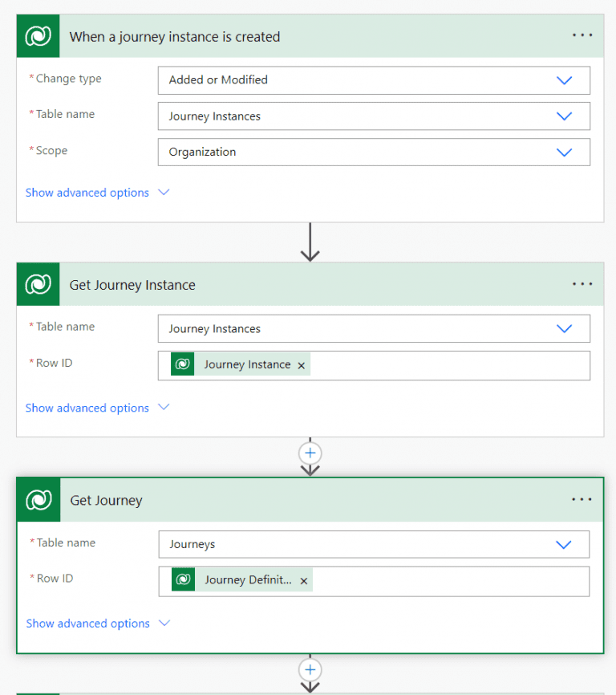Click the Dataverse icon inside the Journey Definition token
This screenshot has height=695, width=616.
coord(182,580)
